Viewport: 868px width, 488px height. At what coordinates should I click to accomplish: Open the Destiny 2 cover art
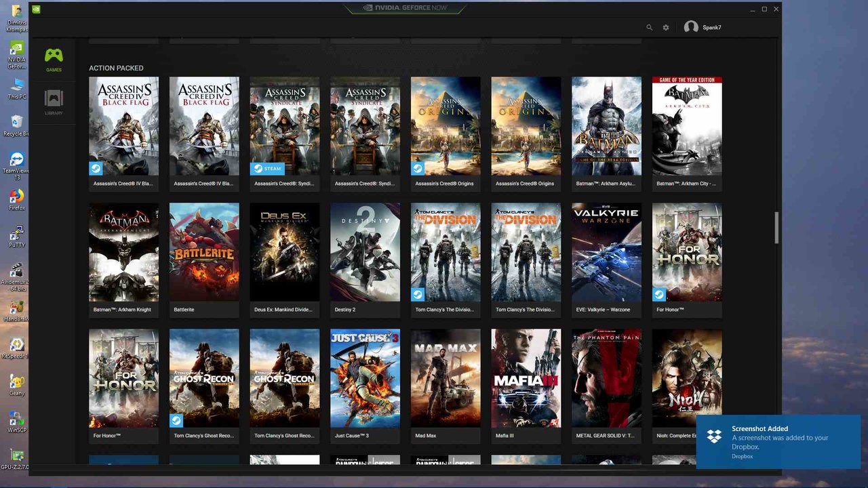click(365, 252)
